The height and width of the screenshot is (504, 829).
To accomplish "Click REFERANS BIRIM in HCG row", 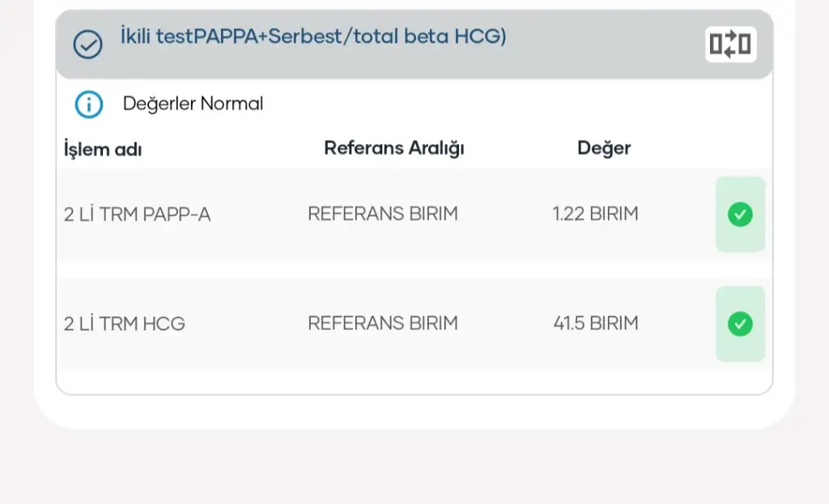I will 382,323.
